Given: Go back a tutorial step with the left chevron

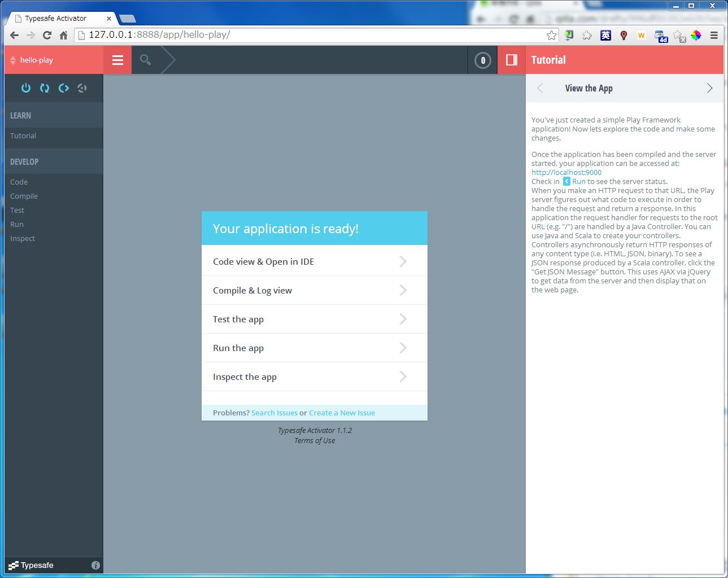Looking at the screenshot, I should point(540,88).
